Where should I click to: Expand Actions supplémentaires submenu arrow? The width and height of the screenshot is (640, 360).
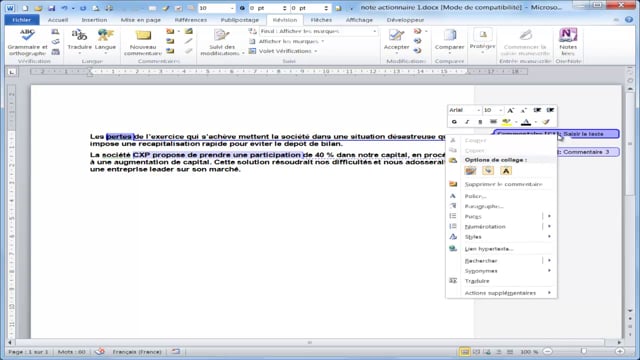click(549, 292)
